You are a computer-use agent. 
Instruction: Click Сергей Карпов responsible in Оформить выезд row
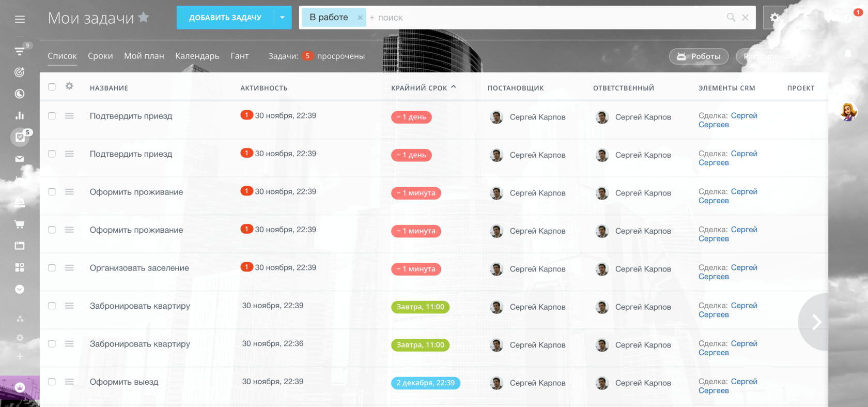(x=643, y=383)
